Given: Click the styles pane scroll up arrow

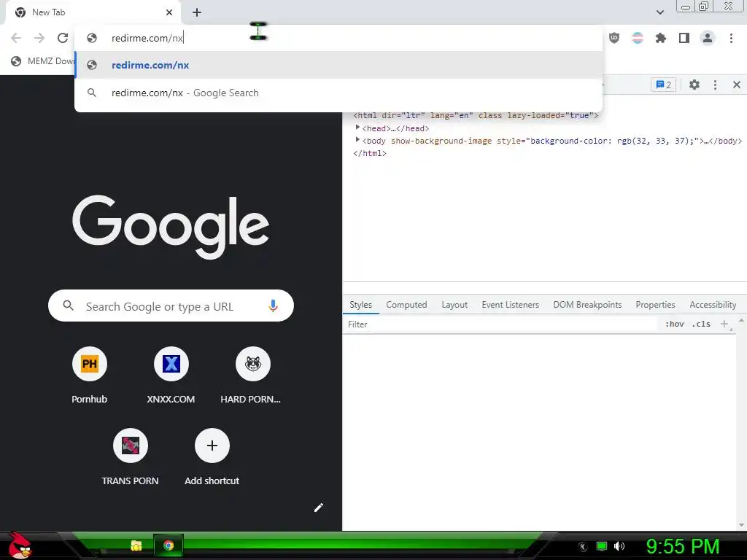Looking at the screenshot, I should pyautogui.click(x=741, y=321).
